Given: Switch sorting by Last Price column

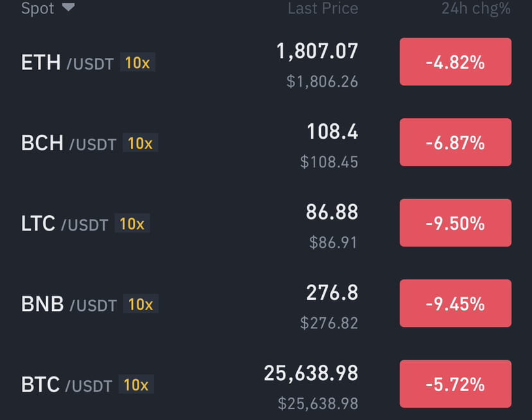Looking at the screenshot, I should click(323, 9).
